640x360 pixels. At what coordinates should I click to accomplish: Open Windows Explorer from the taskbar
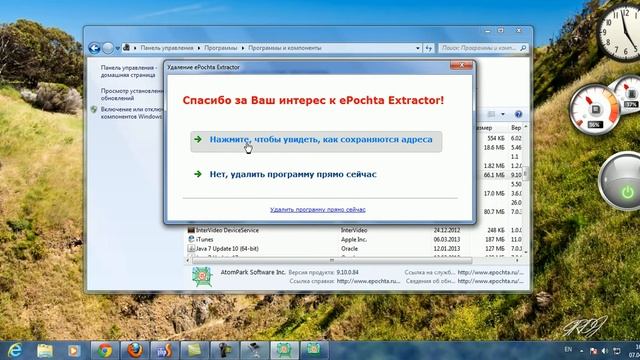tap(45, 350)
